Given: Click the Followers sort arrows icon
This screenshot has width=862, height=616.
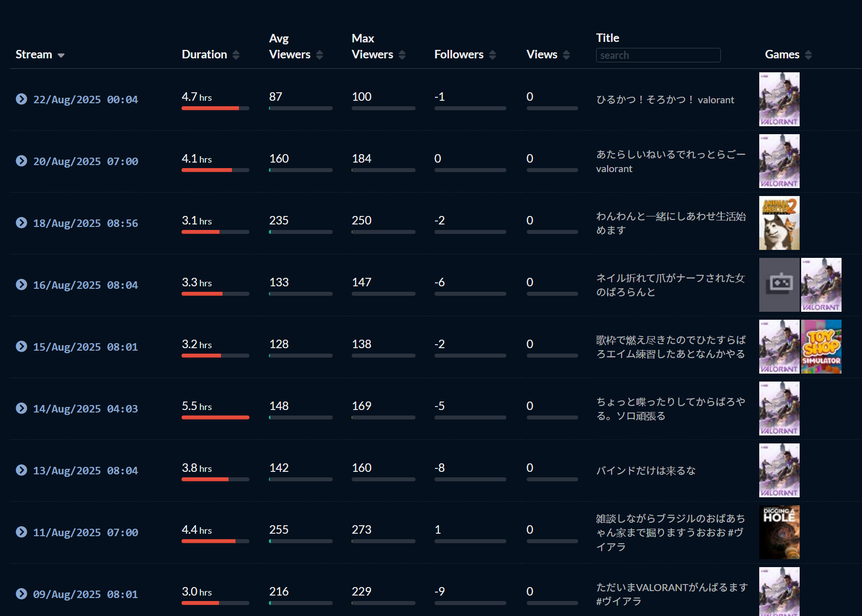Looking at the screenshot, I should [492, 55].
